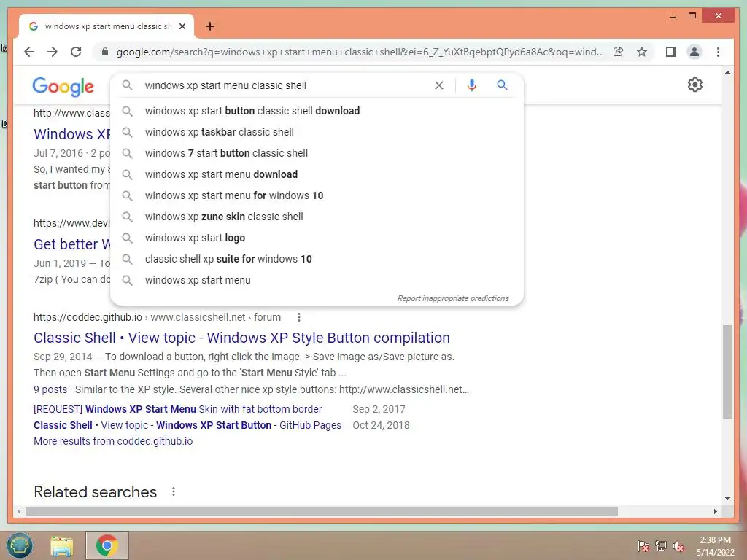
Task: Select suggestion 'windows 7 start button classic shell'
Action: tap(317, 153)
